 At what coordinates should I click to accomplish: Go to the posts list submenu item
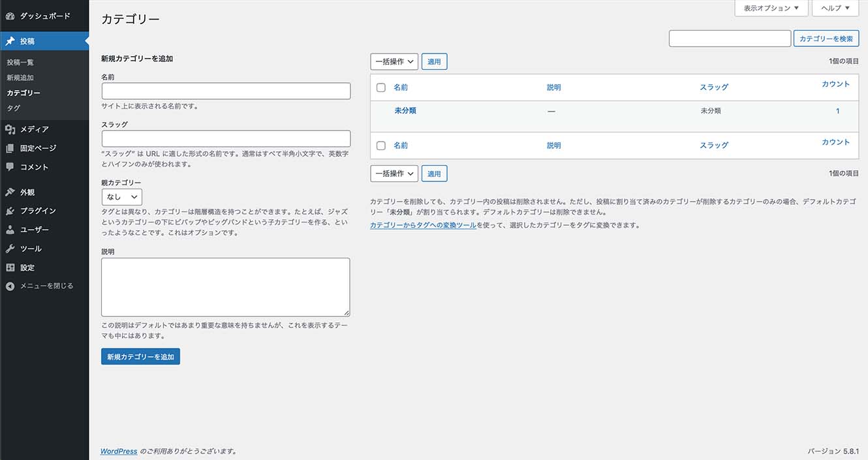click(20, 63)
